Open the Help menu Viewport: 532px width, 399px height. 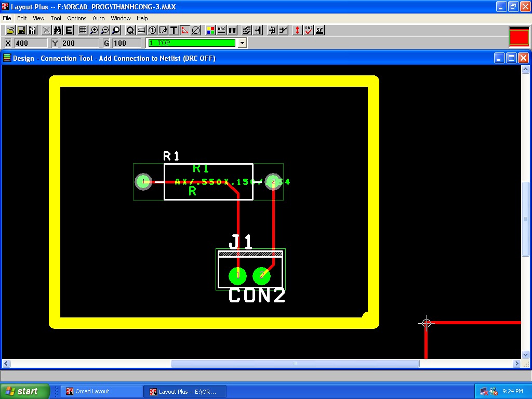tap(142, 18)
